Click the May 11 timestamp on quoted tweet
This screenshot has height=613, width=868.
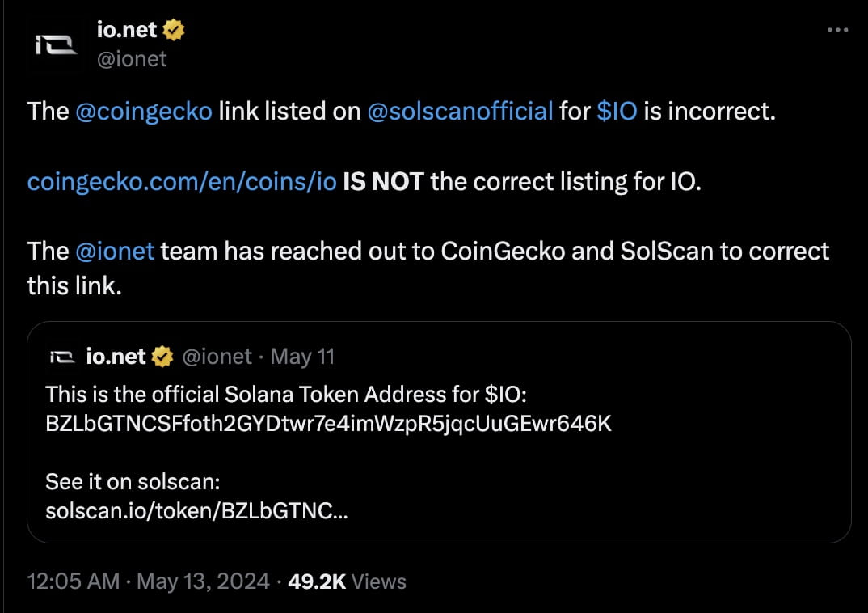click(302, 356)
